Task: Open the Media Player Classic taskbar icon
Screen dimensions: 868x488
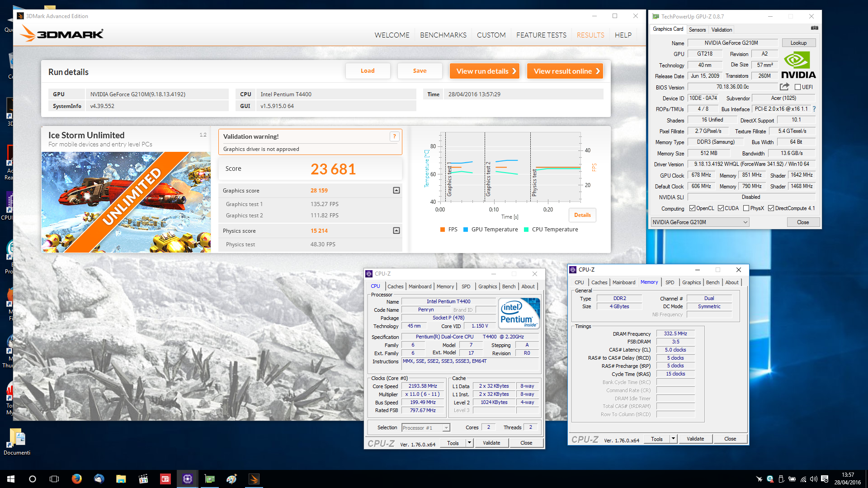Action: coord(143,479)
